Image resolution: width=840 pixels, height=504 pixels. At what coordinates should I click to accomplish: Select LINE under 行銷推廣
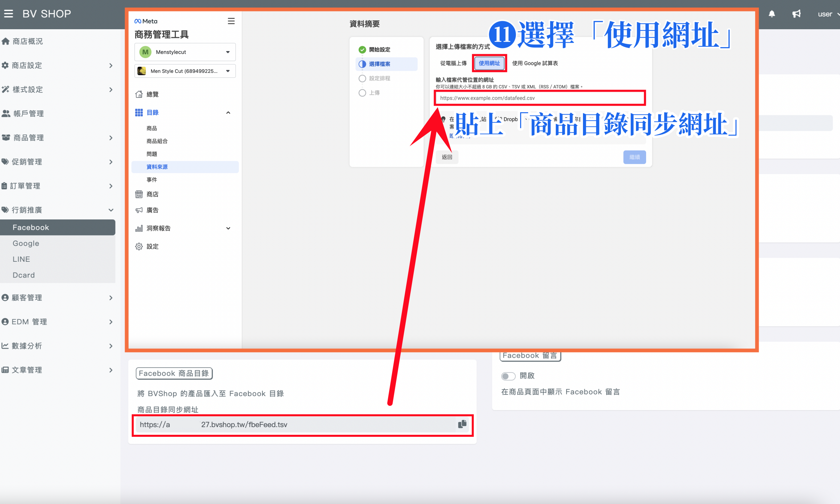(57, 259)
